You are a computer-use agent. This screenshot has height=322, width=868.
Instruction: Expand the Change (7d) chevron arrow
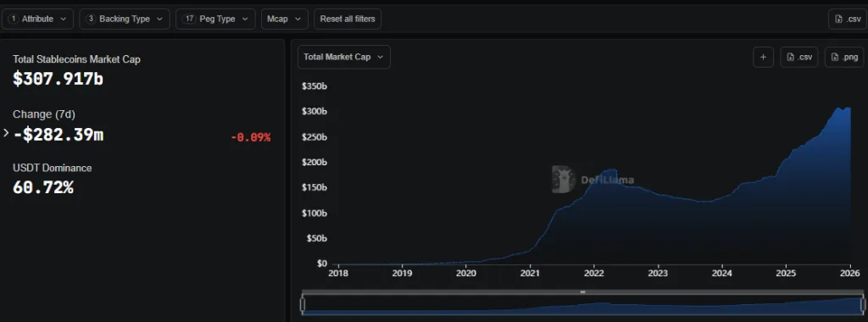[6, 133]
